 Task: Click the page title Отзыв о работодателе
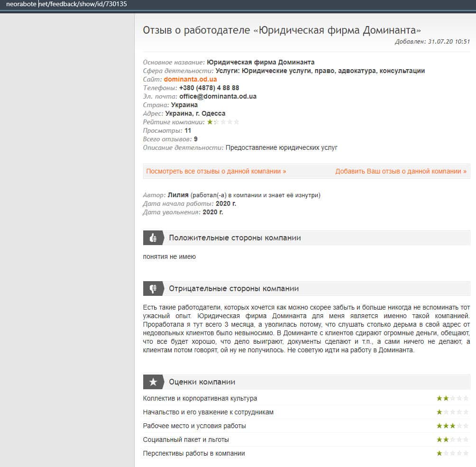[x=282, y=30]
